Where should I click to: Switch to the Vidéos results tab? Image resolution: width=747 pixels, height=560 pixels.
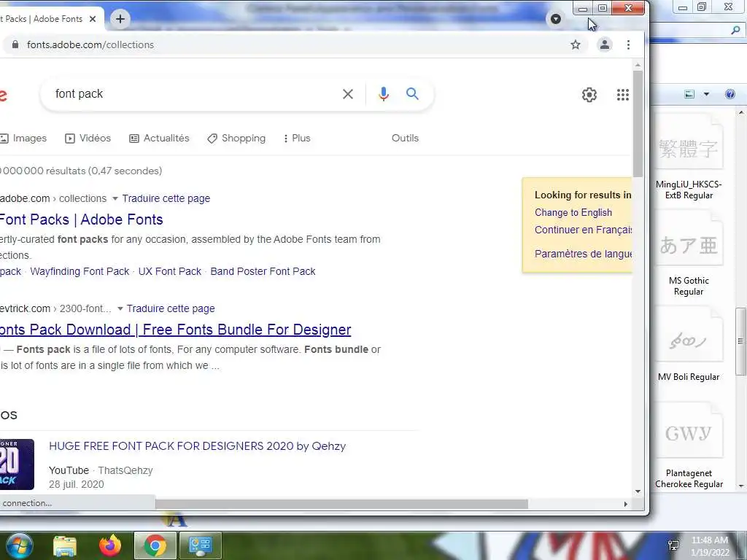[88, 138]
